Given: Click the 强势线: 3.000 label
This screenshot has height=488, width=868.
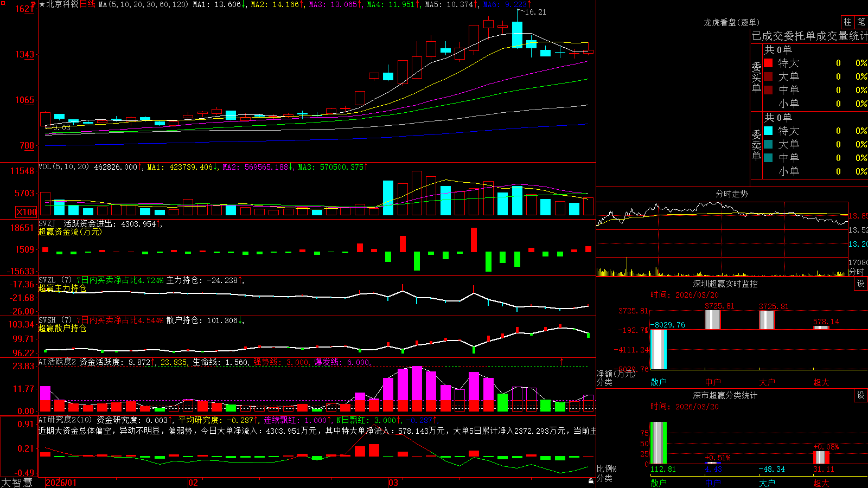Looking at the screenshot, I should point(281,362).
